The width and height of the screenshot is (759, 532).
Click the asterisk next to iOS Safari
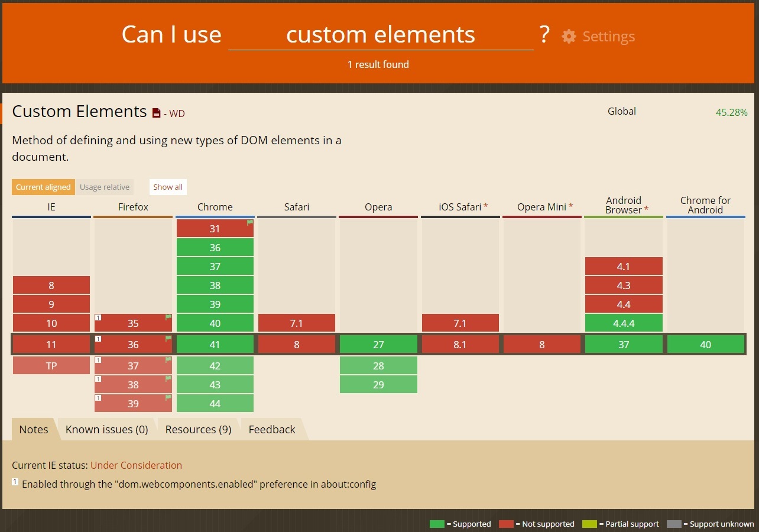[486, 207]
